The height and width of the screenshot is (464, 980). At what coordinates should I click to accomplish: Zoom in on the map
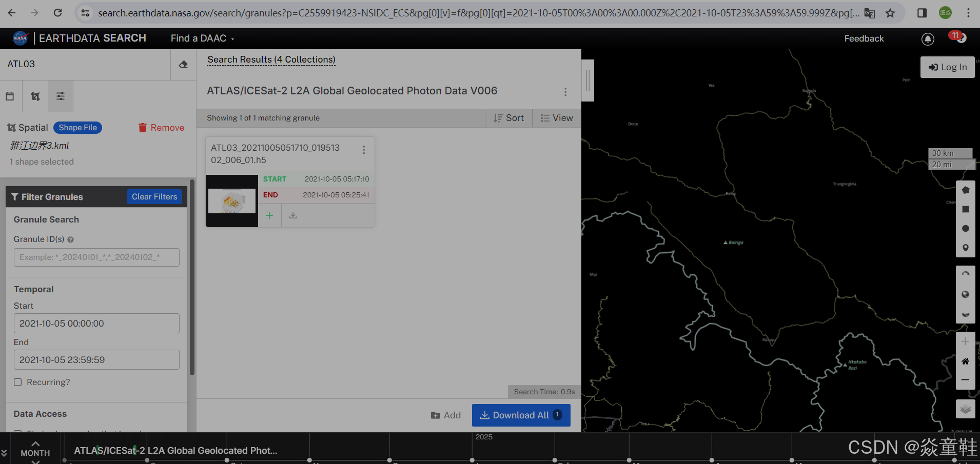(x=965, y=341)
